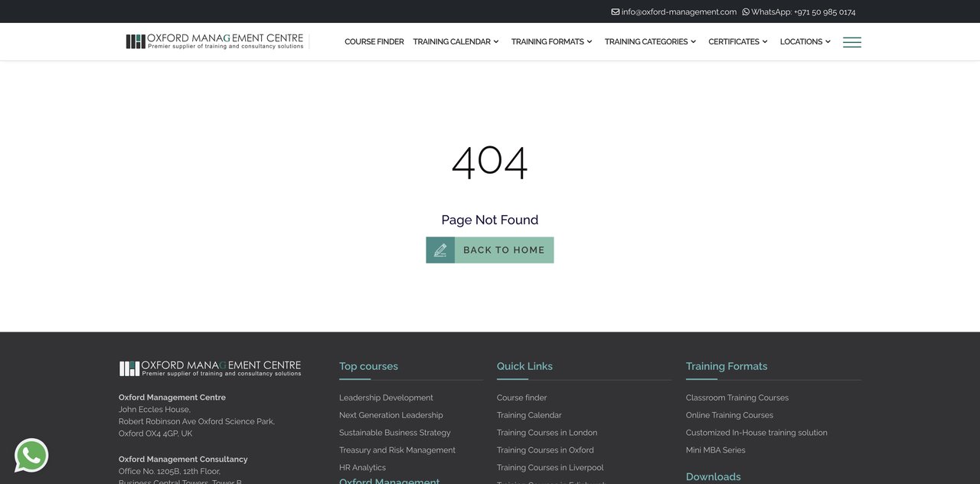This screenshot has height=484, width=980.
Task: Open the Classroom Training Courses link
Action: (x=737, y=397)
